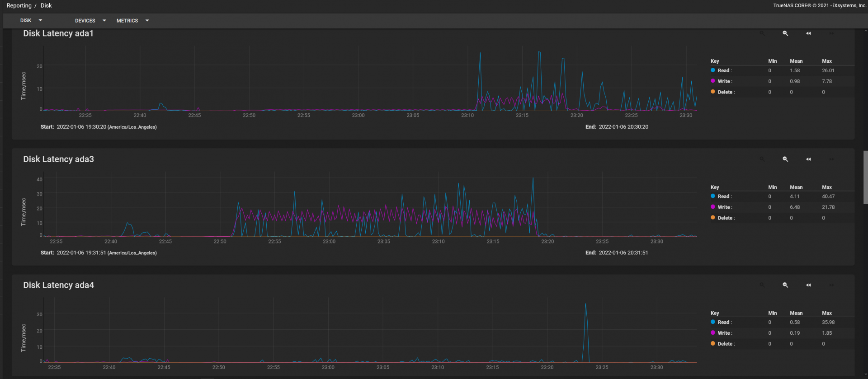The width and height of the screenshot is (868, 379).
Task: Step back in time on ada1 chart
Action: click(808, 33)
